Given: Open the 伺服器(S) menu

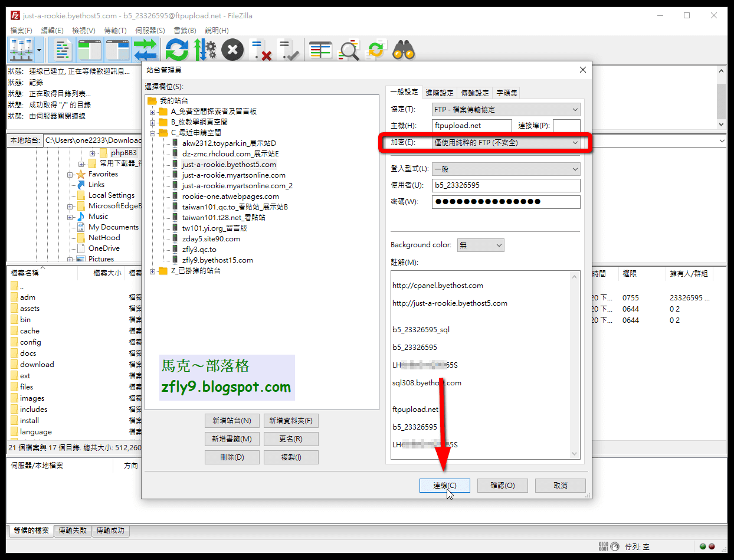Looking at the screenshot, I should (150, 30).
